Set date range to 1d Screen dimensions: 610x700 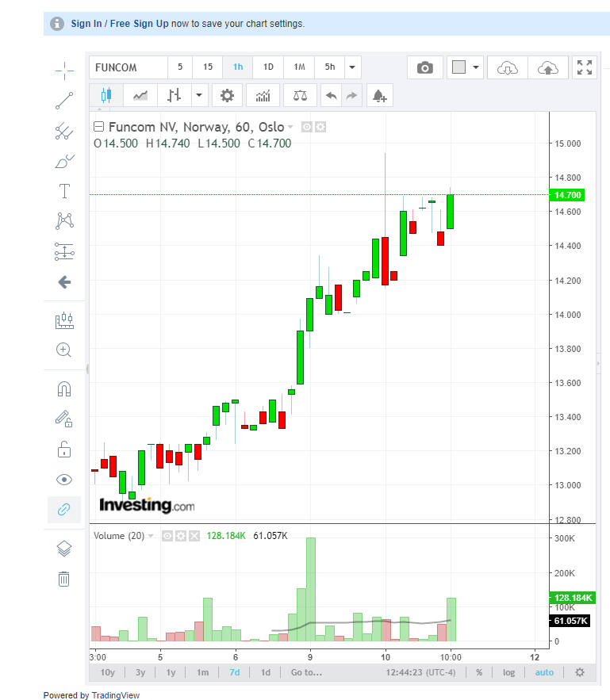[266, 672]
